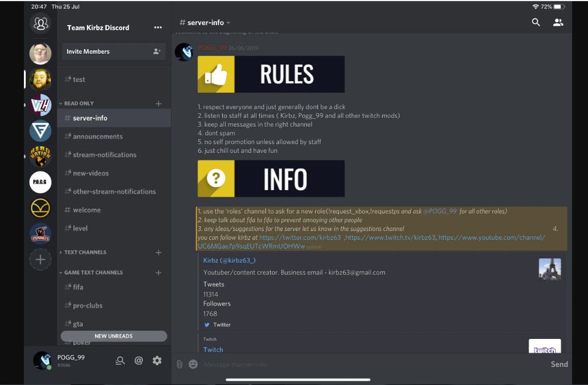This screenshot has height=385, width=588.
Task: Open Team Kirbz Discord server name header
Action: pyautogui.click(x=98, y=27)
